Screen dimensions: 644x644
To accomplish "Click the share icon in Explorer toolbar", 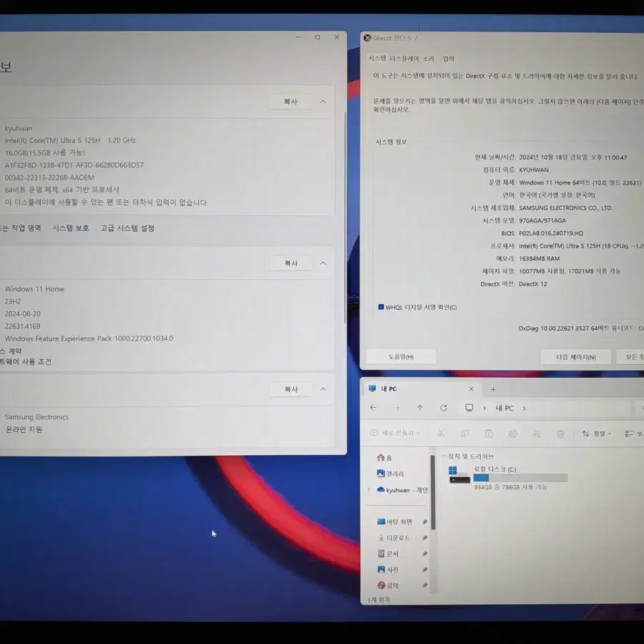I will pos(537,434).
